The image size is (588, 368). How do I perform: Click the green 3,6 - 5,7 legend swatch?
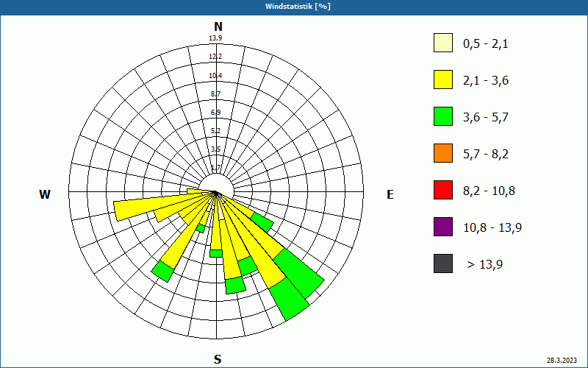click(x=443, y=116)
